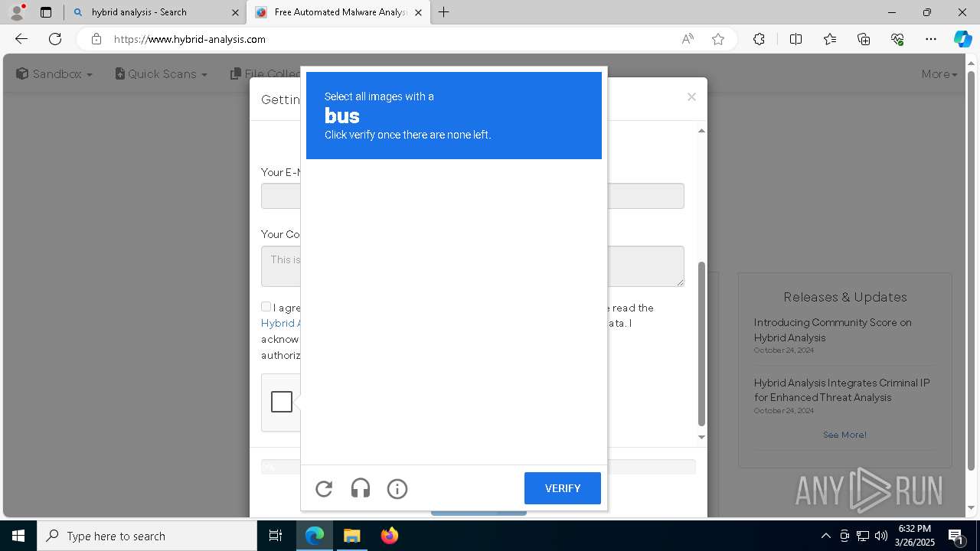Add this page to favorites
Viewport: 980px width, 551px height.
[x=718, y=39]
